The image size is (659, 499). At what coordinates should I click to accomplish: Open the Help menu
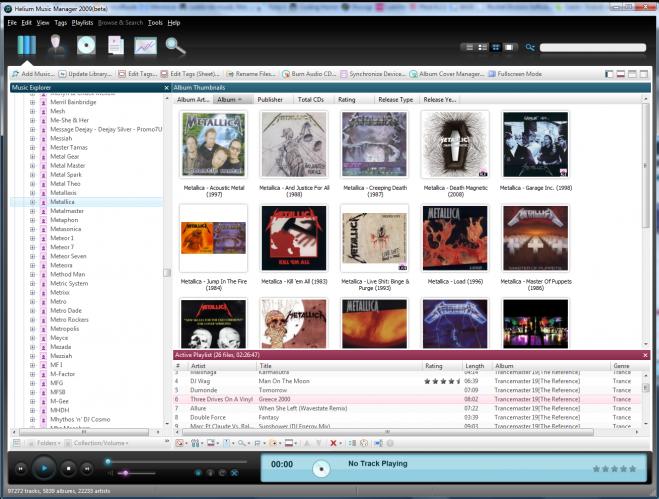174,23
